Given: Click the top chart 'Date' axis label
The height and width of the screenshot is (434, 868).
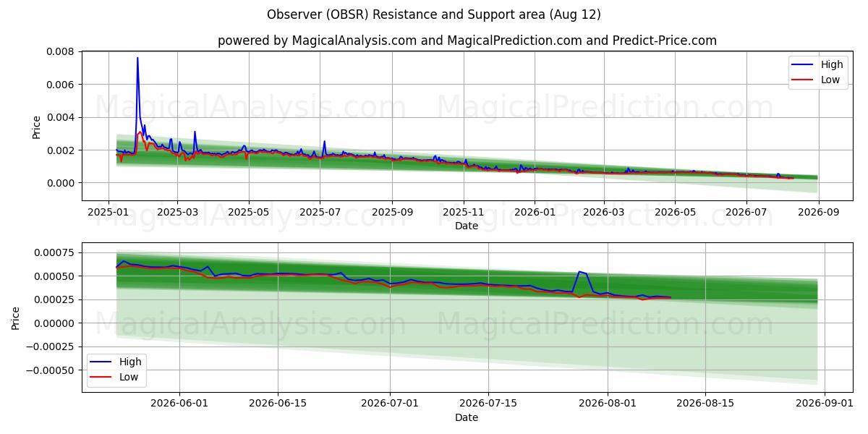Looking at the screenshot, I should point(467,226).
